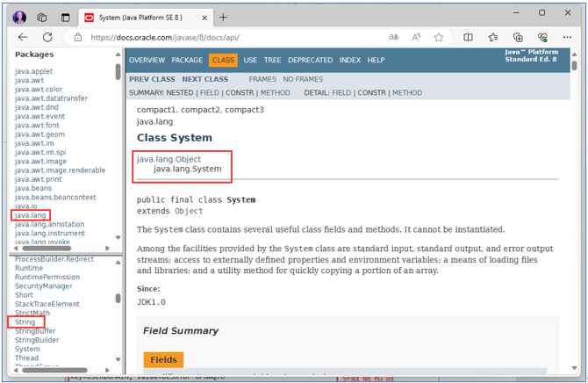Jump to summary FIELD link

[x=210, y=93]
